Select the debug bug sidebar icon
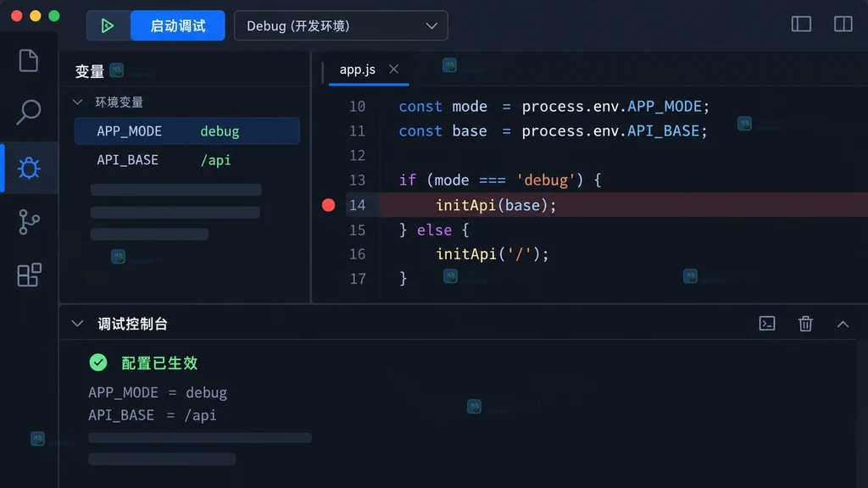The width and height of the screenshot is (868, 488). [x=29, y=168]
